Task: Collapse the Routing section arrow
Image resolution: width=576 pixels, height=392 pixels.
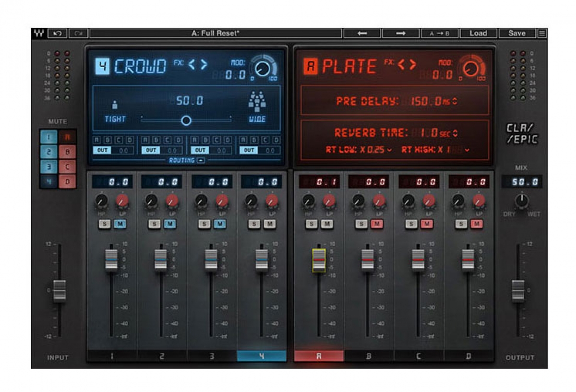Action: tap(201, 161)
